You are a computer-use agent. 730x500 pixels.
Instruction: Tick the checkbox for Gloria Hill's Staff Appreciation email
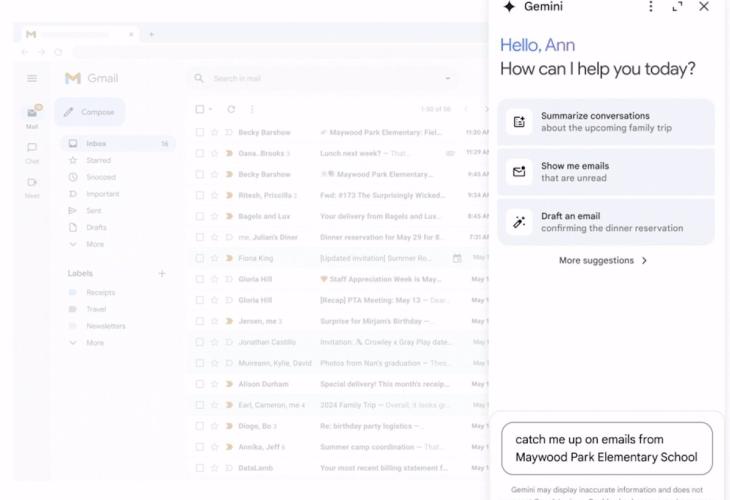click(200, 279)
